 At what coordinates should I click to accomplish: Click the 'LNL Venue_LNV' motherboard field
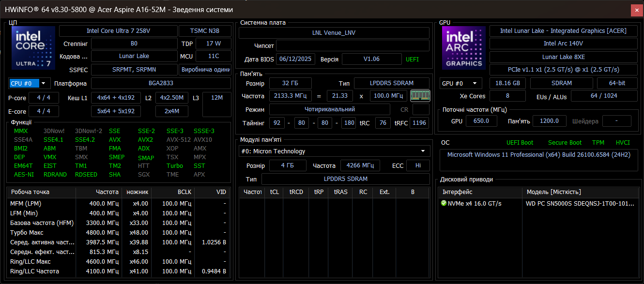click(x=334, y=33)
